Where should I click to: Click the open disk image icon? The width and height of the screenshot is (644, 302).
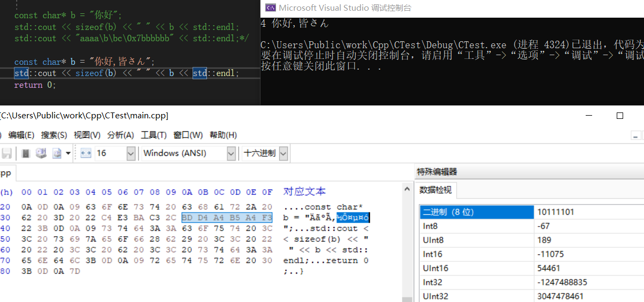tap(56, 154)
